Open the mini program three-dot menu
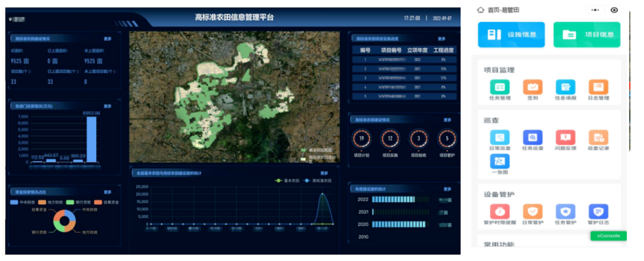The width and height of the screenshot is (644, 261). (595, 10)
